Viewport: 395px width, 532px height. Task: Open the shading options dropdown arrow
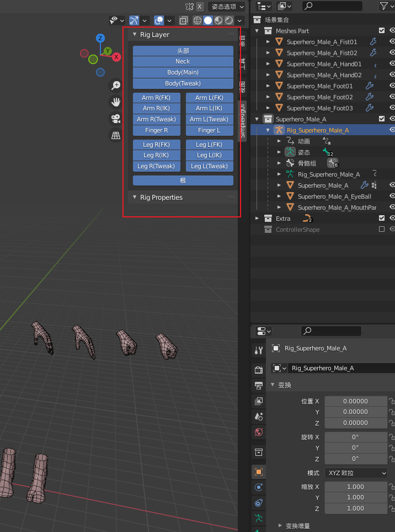point(240,20)
